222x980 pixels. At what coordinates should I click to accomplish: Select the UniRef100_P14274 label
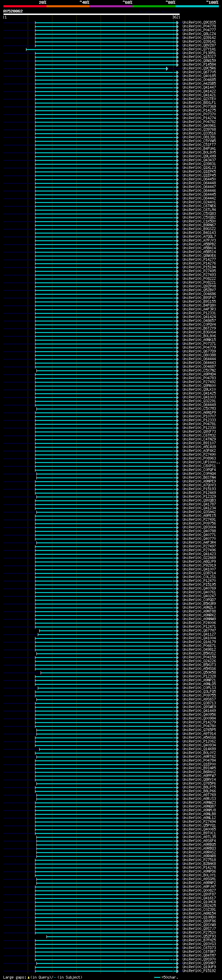click(x=199, y=118)
